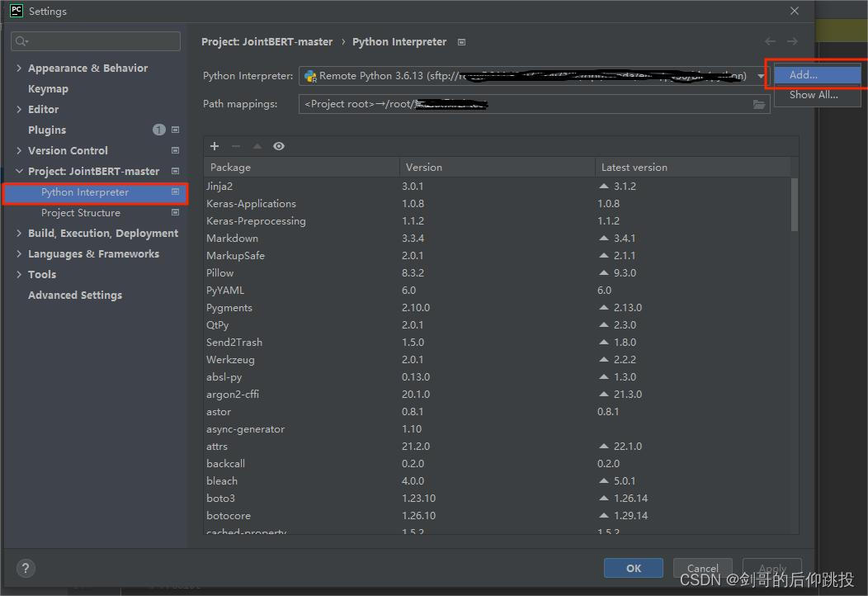
Task: Open Project Structure page
Action: point(81,213)
